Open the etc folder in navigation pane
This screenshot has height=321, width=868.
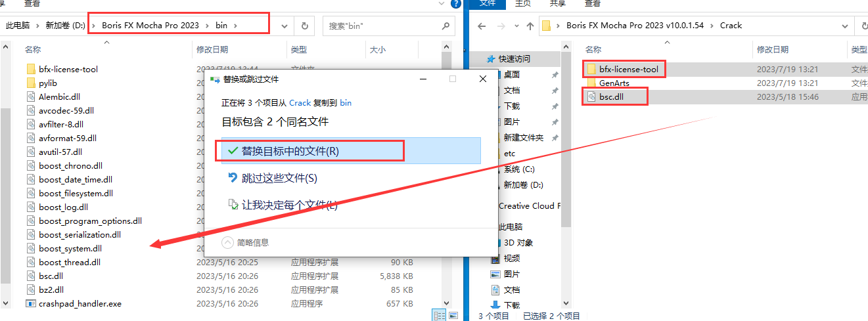point(509,153)
